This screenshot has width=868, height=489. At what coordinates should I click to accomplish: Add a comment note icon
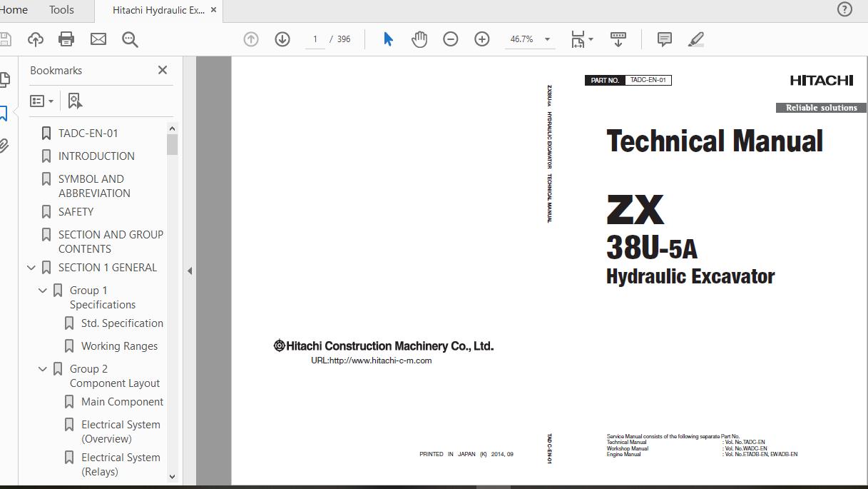665,39
